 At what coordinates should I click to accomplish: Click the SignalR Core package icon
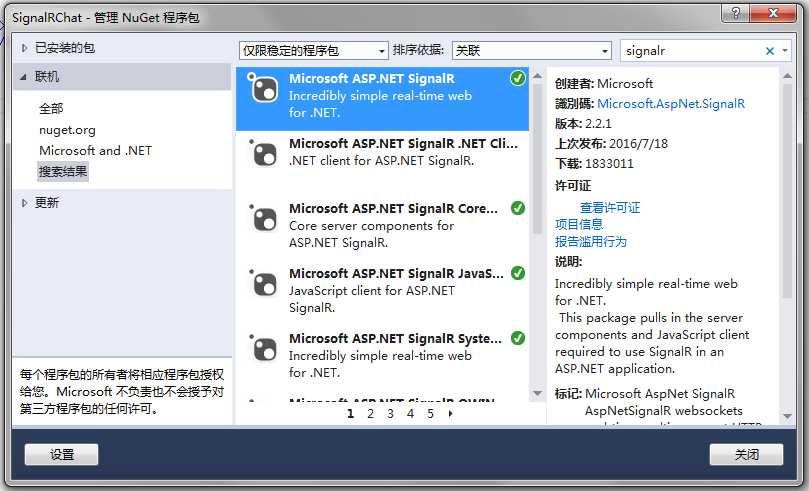point(264,218)
